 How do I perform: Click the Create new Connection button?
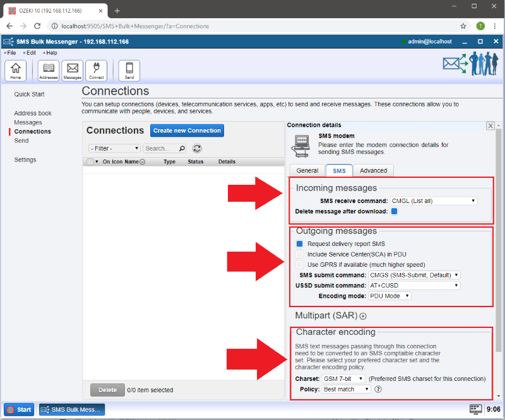tap(187, 131)
